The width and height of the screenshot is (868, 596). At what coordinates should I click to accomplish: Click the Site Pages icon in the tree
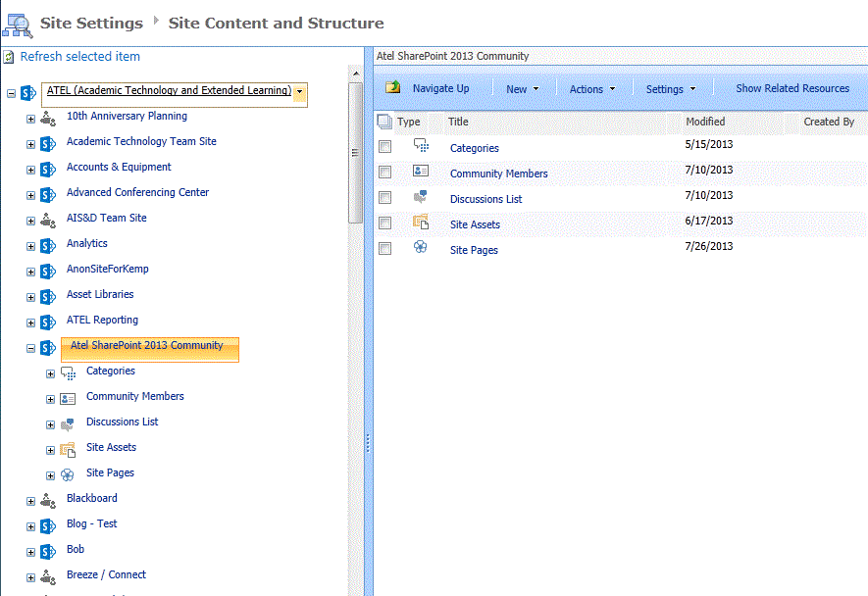[x=68, y=475]
